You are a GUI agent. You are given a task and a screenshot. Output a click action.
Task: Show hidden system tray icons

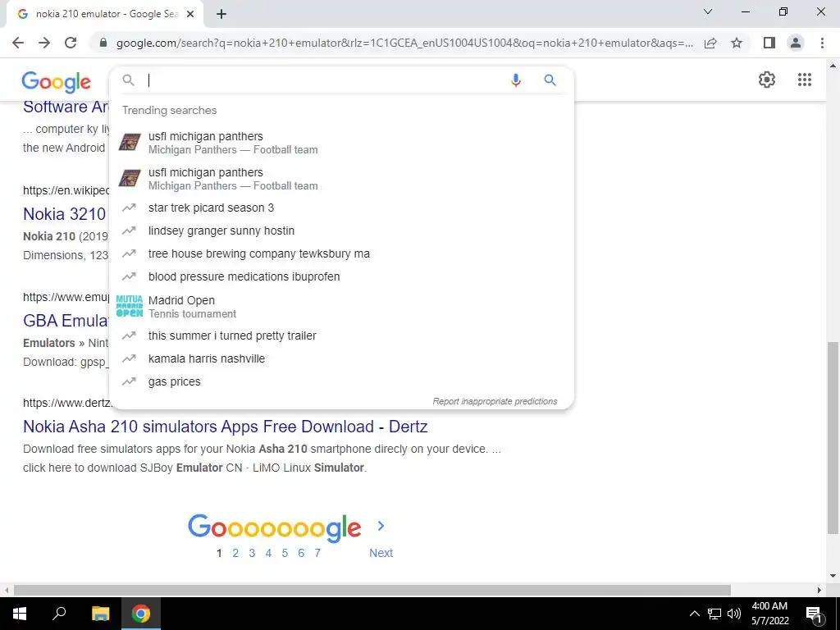[694, 614]
